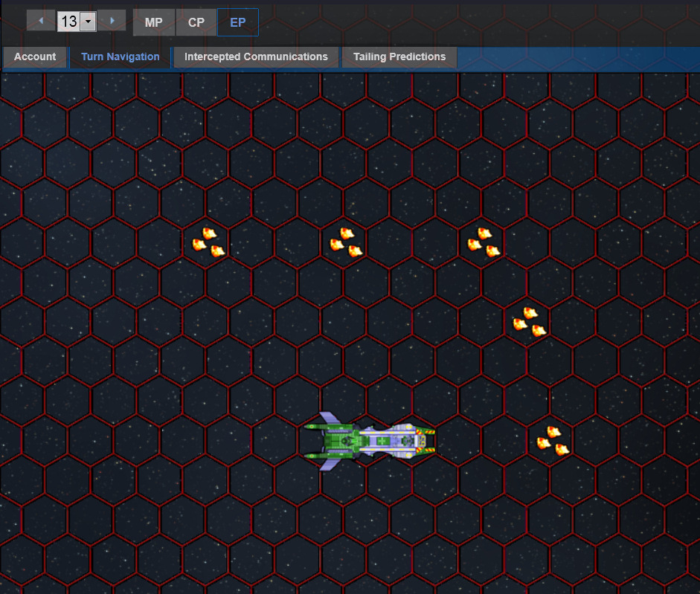
Task: Switch to the Turn Navigation tab
Action: click(121, 57)
